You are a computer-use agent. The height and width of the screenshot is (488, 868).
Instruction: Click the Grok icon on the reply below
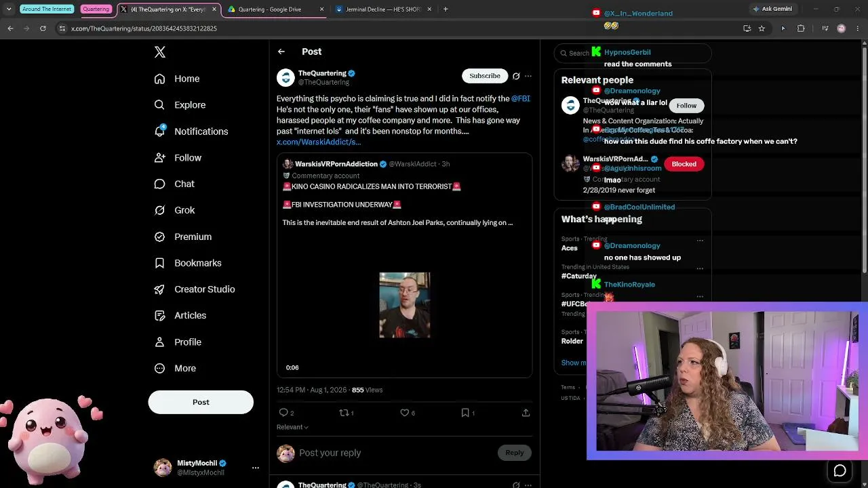tap(516, 485)
